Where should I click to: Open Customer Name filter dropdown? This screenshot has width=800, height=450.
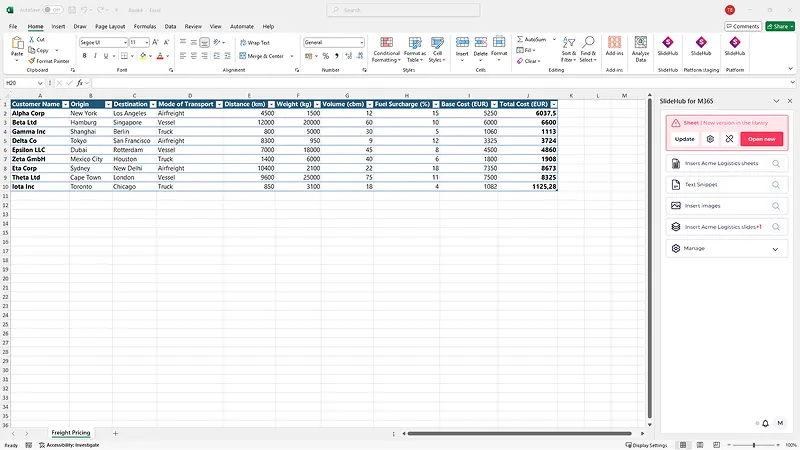coord(65,104)
